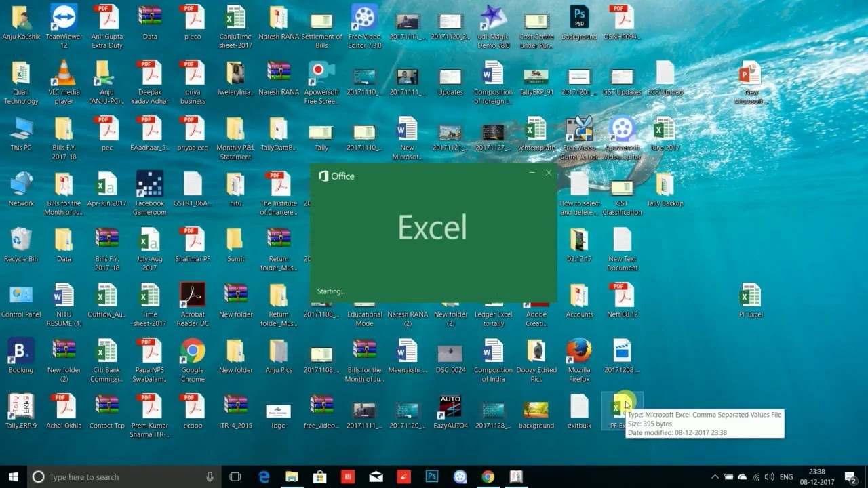Open the June 2017 Excel file
868x488 pixels.
[665, 134]
